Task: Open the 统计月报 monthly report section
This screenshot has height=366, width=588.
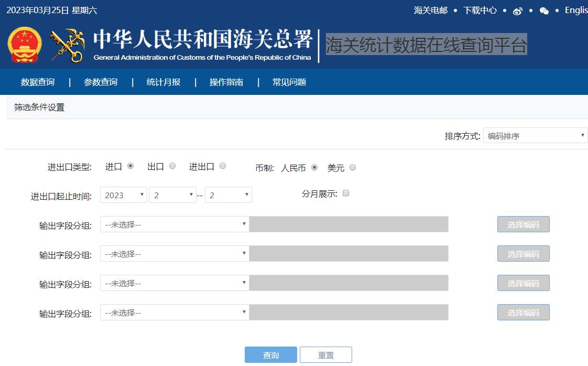Action: click(x=163, y=82)
